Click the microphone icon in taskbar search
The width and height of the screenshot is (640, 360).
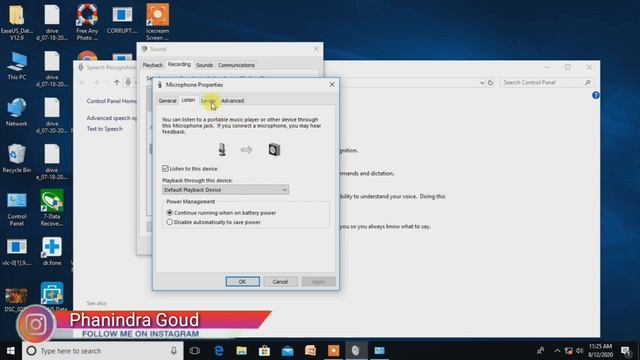coord(174,351)
